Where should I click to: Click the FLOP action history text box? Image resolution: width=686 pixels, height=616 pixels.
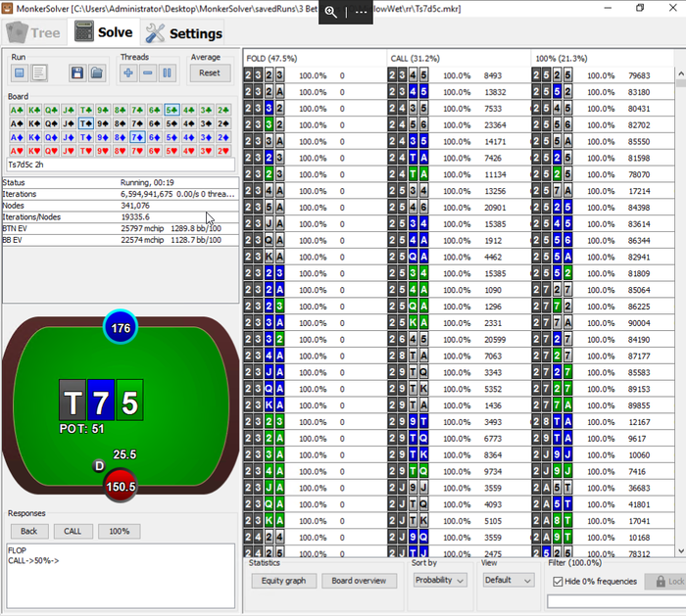click(x=121, y=575)
